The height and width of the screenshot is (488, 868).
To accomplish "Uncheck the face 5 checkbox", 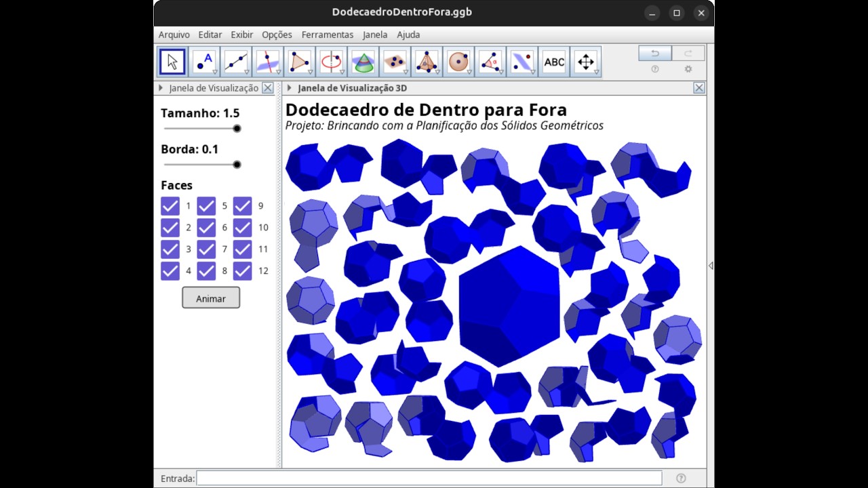I will 206,206.
